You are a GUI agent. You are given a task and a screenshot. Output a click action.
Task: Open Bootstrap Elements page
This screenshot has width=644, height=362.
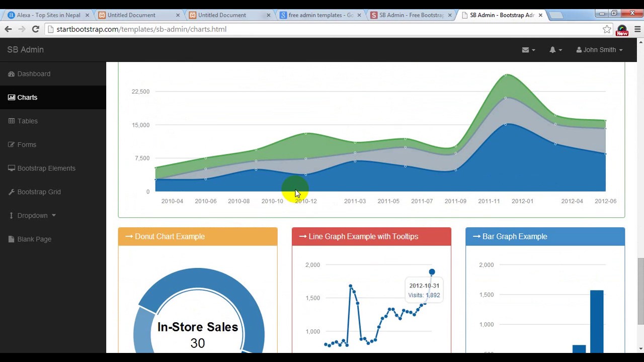point(53,168)
